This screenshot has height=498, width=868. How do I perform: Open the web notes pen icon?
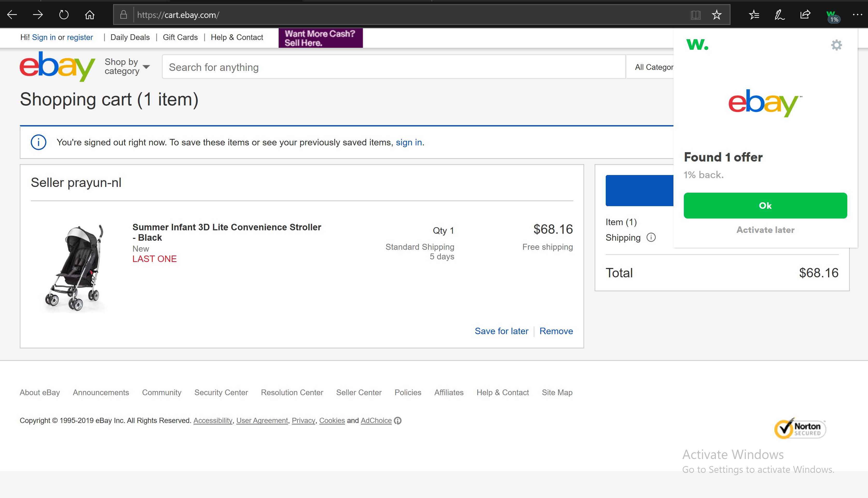780,15
